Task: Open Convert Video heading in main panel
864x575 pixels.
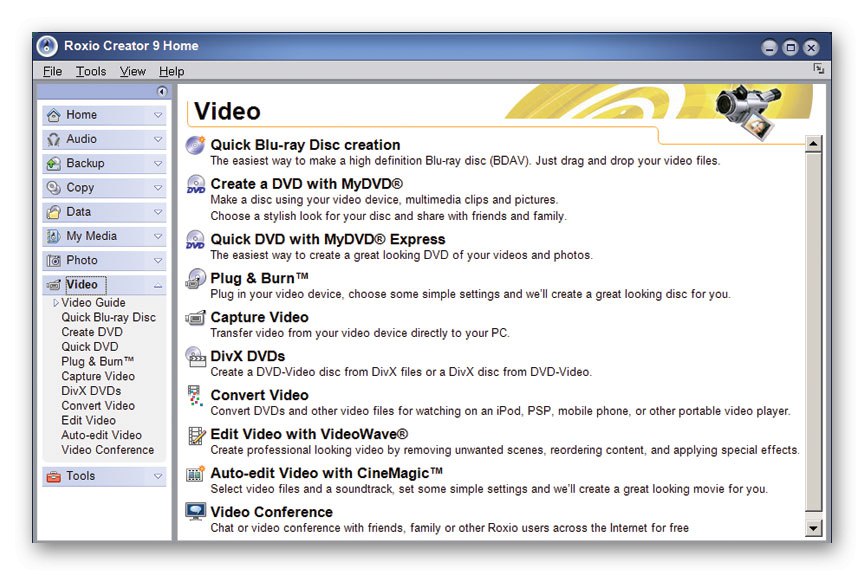Action: [x=260, y=395]
